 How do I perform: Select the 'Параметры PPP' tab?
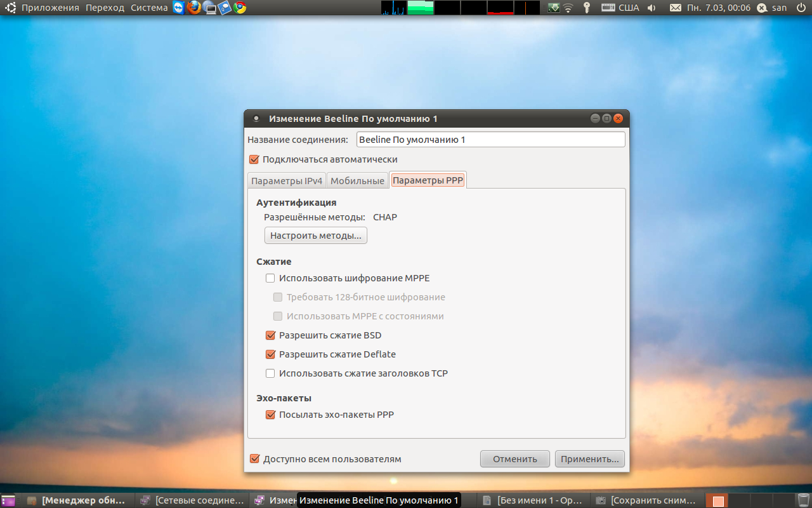tap(428, 180)
